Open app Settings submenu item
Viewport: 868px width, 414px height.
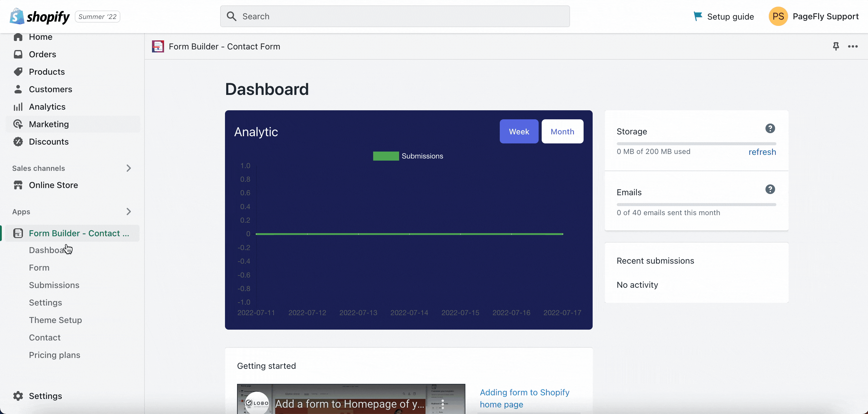pyautogui.click(x=46, y=303)
